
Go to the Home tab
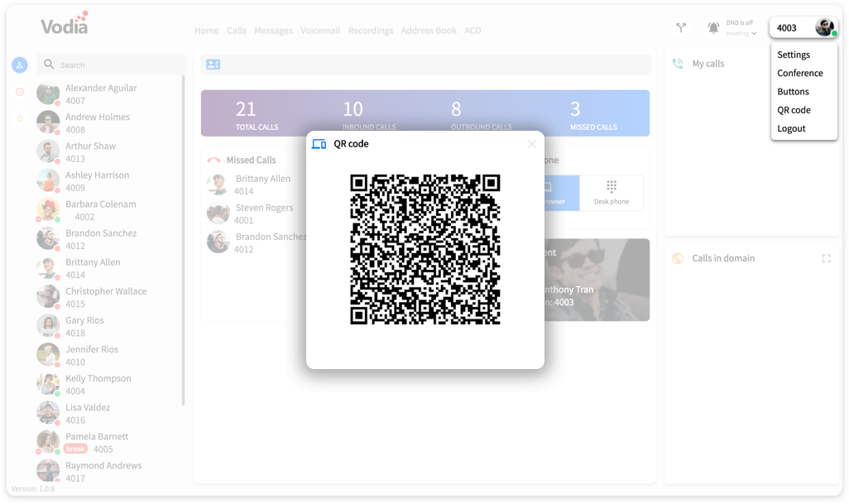point(207,31)
